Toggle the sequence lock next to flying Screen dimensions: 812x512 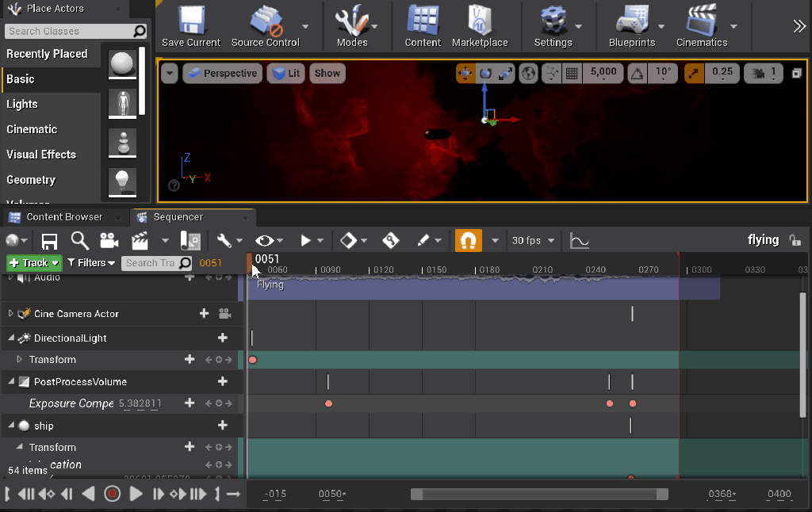795,240
